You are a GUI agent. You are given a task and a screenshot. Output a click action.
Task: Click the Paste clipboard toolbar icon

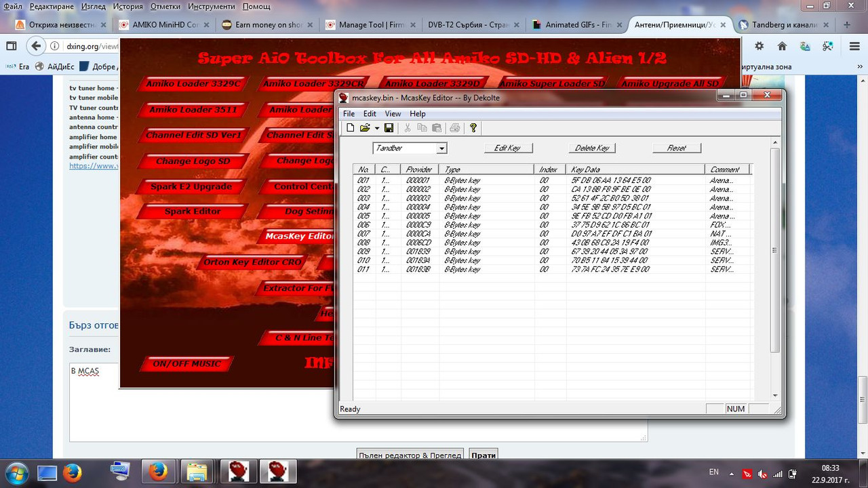tap(436, 127)
